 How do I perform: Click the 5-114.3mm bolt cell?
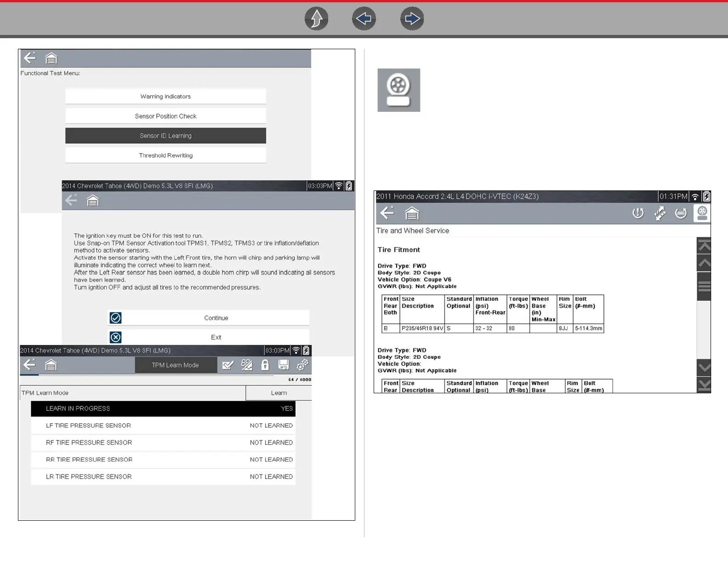click(589, 328)
